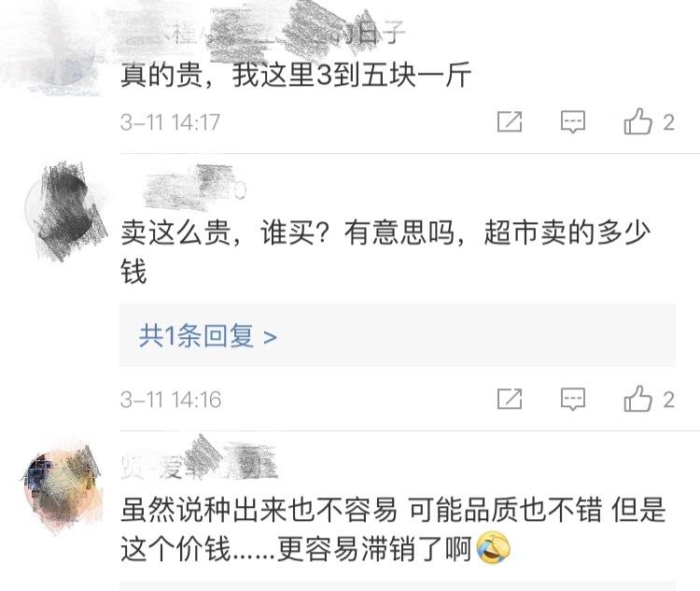Open the third commenter's colorful avatar
This screenshot has height=591, width=700.
coord(63,487)
